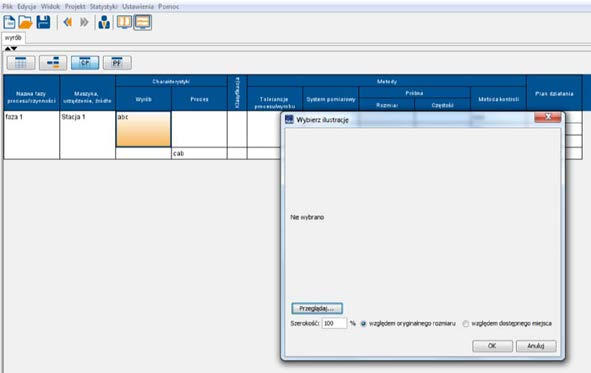Click the Wyrób column header
The image size is (591, 373).
(143, 99)
